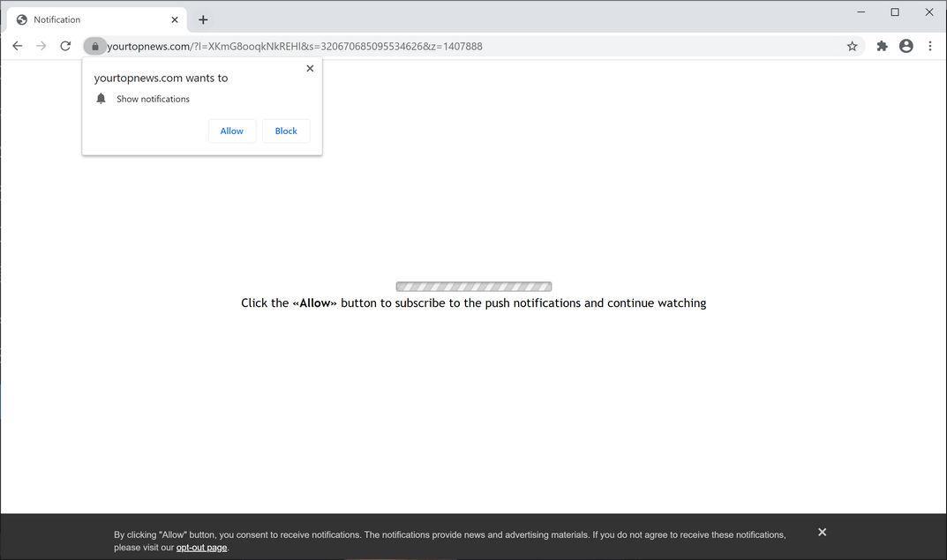The image size is (947, 560).
Task: Open site info via the padlock icon
Action: (94, 46)
